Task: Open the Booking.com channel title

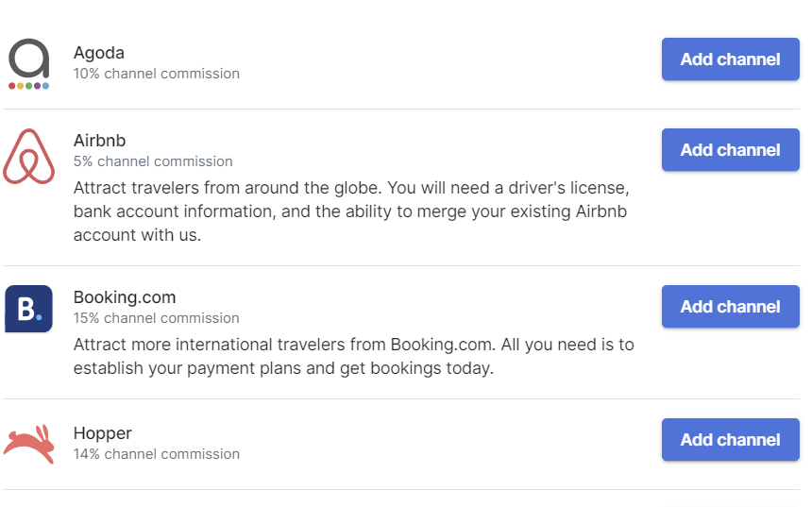Action: pyautogui.click(x=125, y=297)
